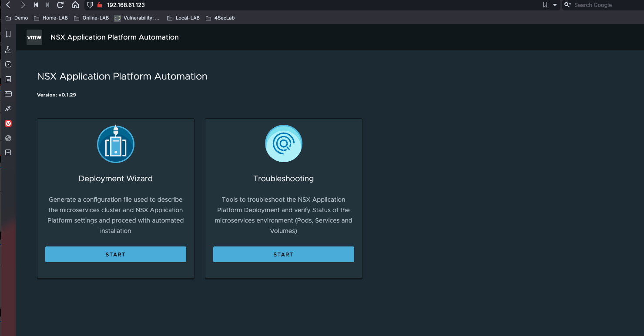Screen dimensions: 644x336
Task: Open the 4SecLab bookmarks folder
Action: pos(220,18)
